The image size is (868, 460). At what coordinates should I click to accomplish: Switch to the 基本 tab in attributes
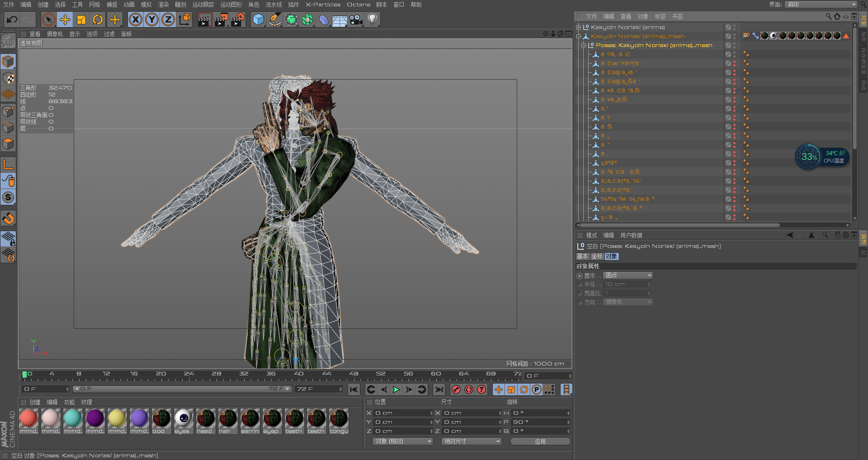[582, 256]
